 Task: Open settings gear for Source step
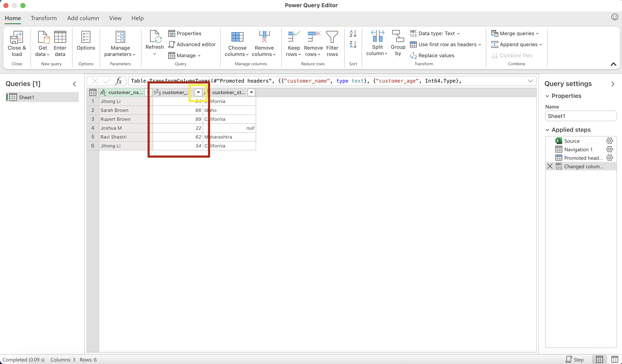609,141
